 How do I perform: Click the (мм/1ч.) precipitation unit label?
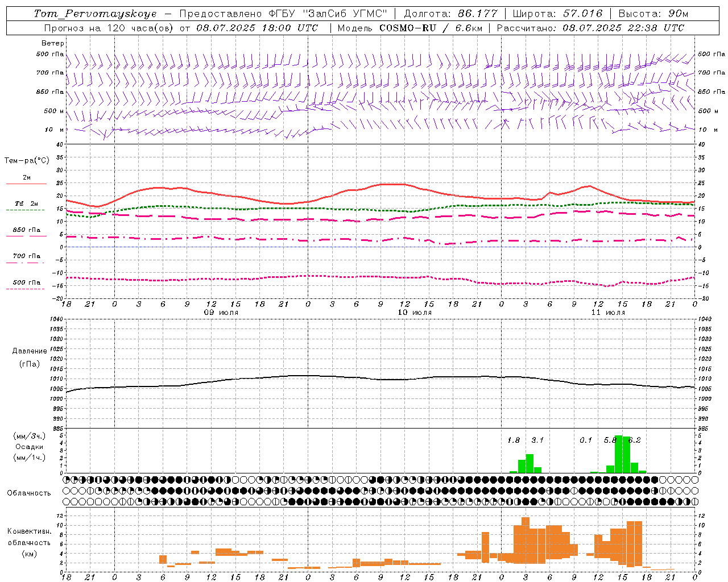pos(29,457)
